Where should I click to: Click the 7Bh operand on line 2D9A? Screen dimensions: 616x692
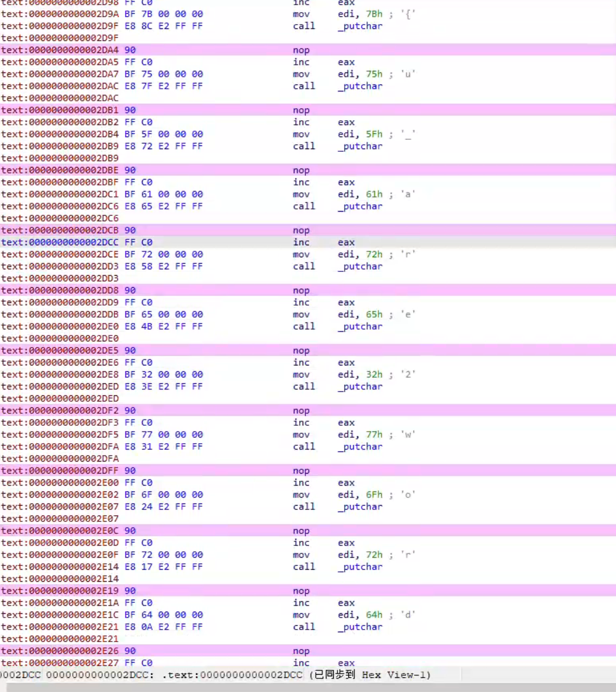coord(374,14)
